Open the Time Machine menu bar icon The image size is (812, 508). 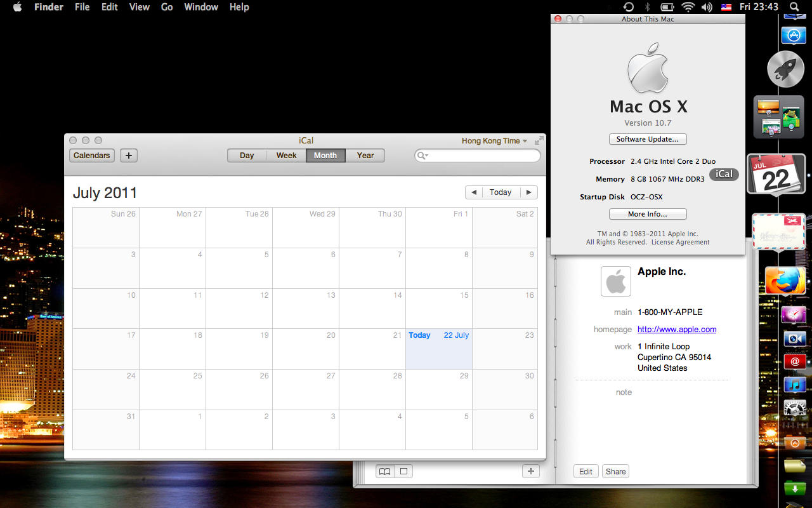629,7
